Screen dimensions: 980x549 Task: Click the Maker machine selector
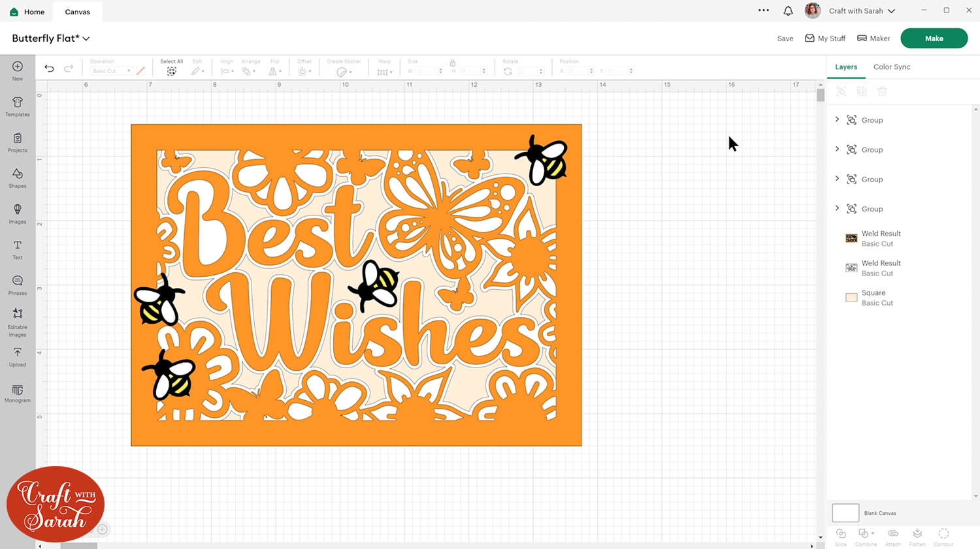coord(874,39)
